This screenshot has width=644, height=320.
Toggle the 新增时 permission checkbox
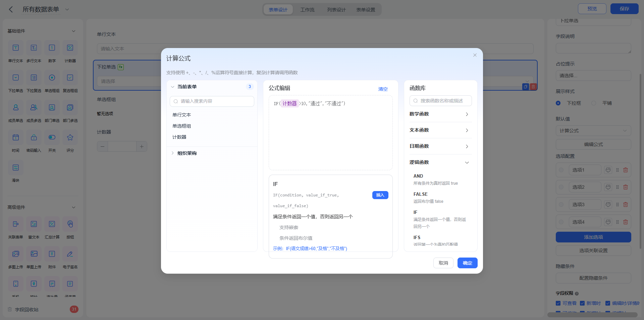[x=582, y=303]
